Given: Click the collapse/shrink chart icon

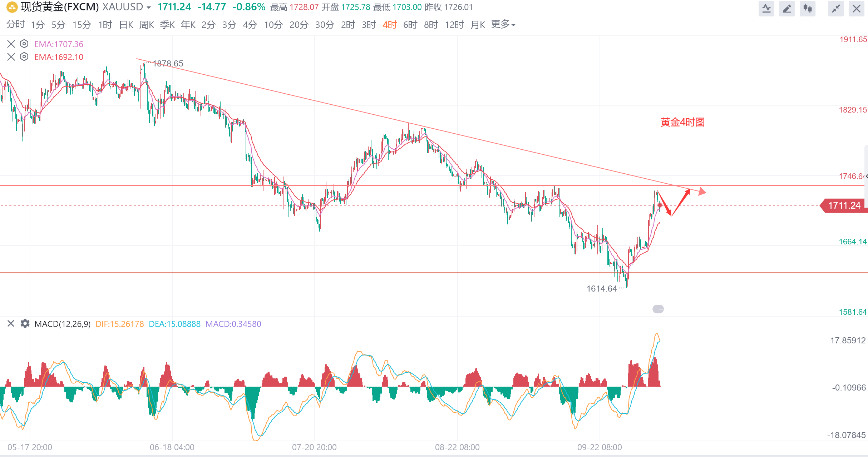Looking at the screenshot, I should 836,8.
